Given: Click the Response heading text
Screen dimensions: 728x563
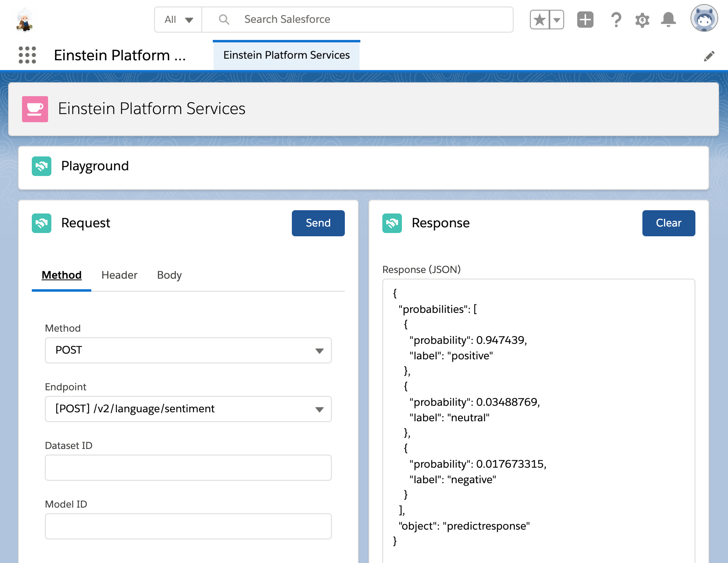Looking at the screenshot, I should coord(441,223).
